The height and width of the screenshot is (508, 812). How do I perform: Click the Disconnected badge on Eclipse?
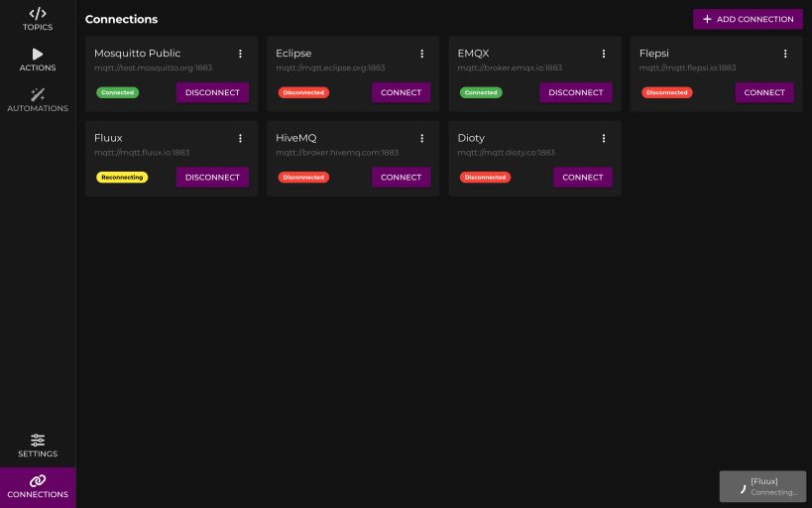[x=303, y=93]
